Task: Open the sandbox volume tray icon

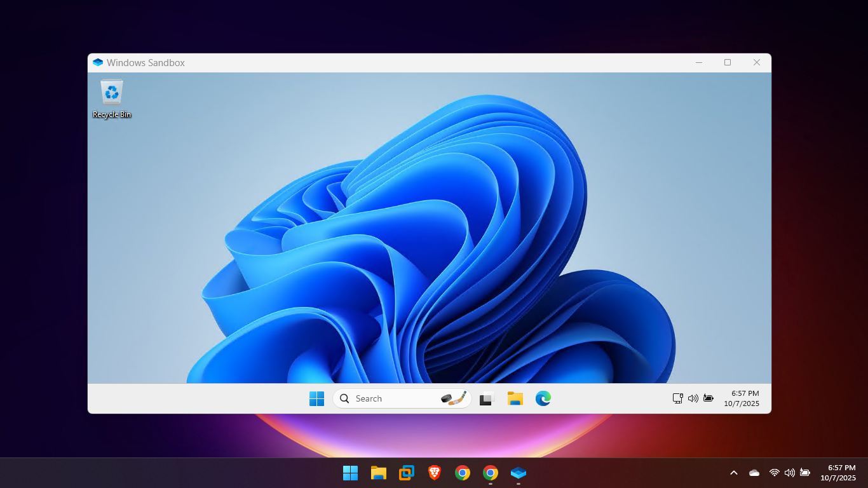Action: click(x=693, y=398)
